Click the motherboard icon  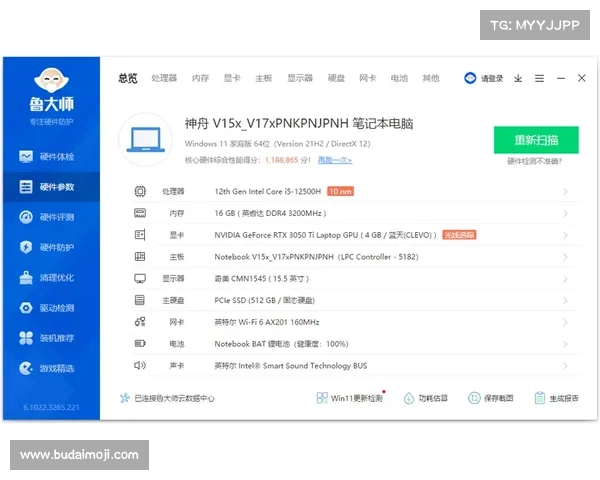(x=140, y=256)
